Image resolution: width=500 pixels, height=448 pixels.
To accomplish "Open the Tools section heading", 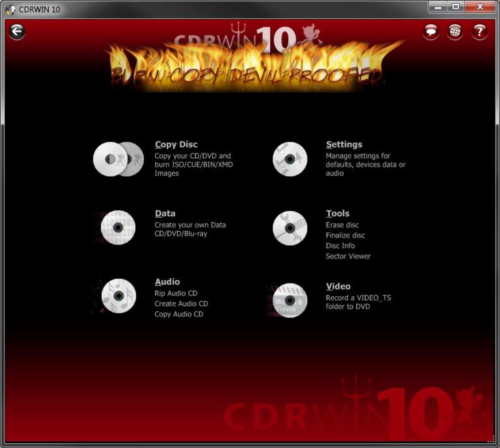I will click(x=337, y=213).
